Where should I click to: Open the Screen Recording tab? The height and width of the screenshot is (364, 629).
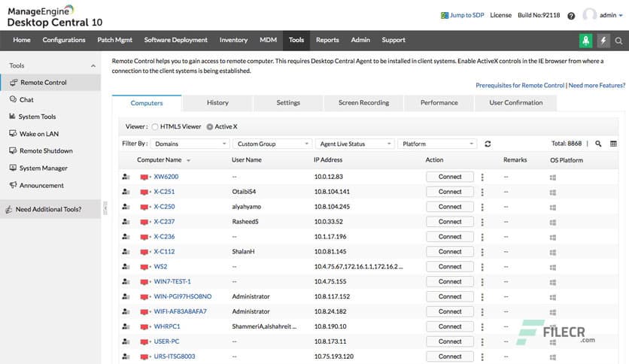tap(363, 102)
